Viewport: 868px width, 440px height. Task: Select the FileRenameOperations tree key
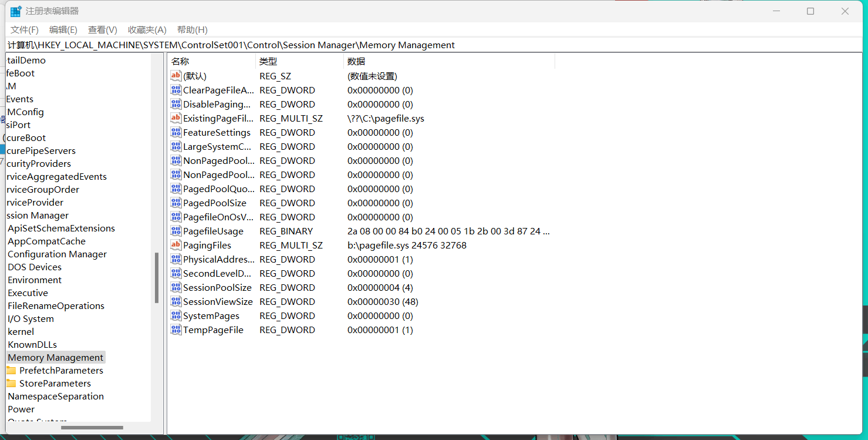[56, 305]
